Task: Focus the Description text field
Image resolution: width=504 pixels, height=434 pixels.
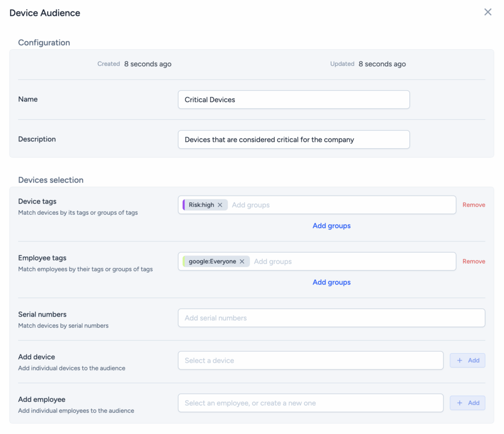Action: click(293, 139)
